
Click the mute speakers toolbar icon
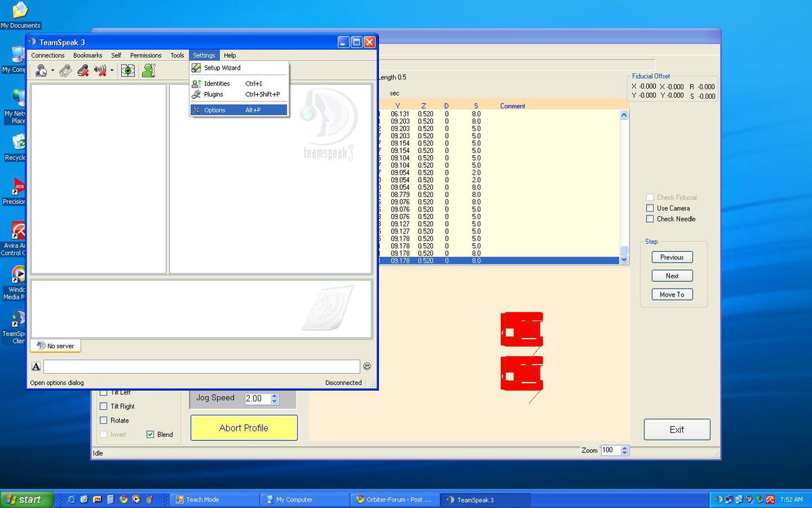tap(101, 70)
